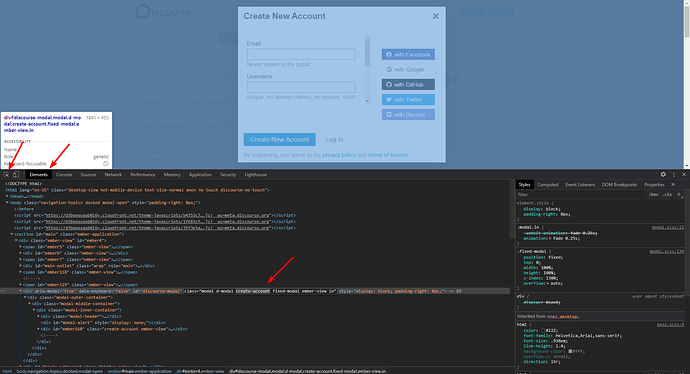
Task: Click Log In in the modal footer
Action: pyautogui.click(x=334, y=139)
